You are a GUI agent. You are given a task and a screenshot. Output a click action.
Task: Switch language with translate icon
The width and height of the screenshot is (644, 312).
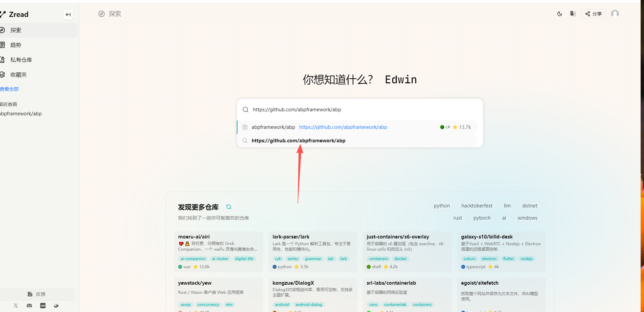pos(573,14)
